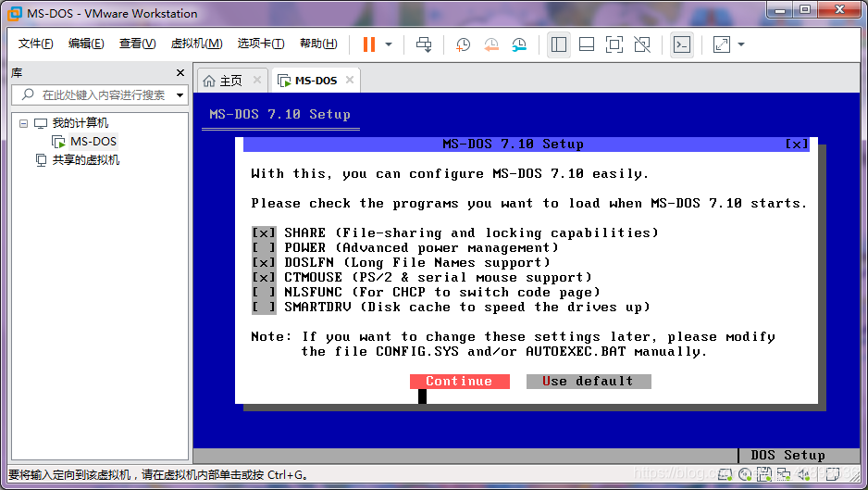868x490 pixels.
Task: Collapse the 我的计算机 tree node
Action: coord(23,123)
